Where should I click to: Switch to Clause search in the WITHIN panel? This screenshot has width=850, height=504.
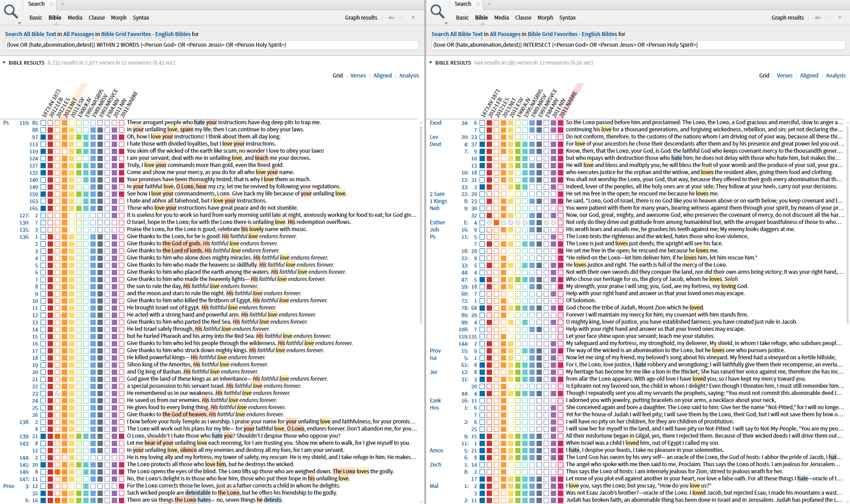pos(97,18)
